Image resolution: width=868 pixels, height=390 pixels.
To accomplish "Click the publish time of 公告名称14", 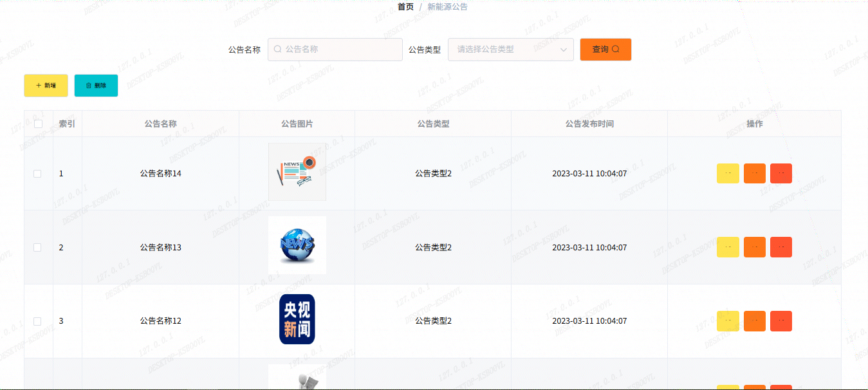I will (x=589, y=174).
